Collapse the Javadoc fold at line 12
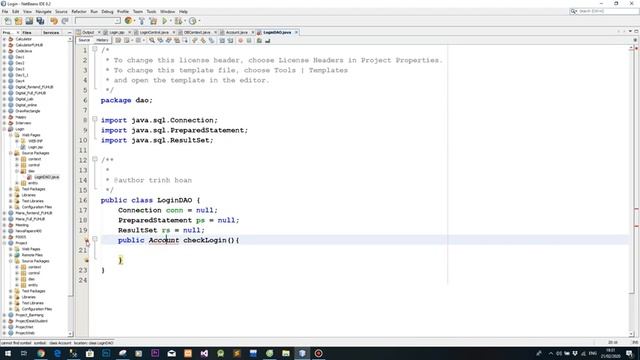Image resolution: width=640 pixels, height=360 pixels. point(95,159)
